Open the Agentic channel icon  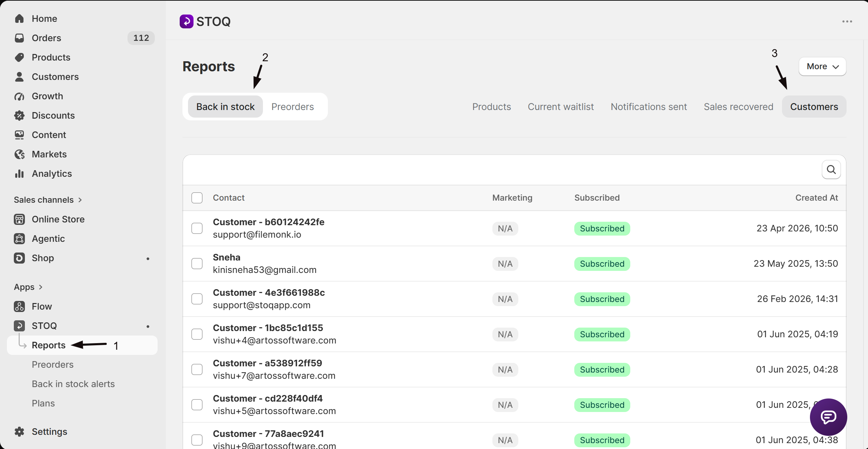(x=19, y=239)
